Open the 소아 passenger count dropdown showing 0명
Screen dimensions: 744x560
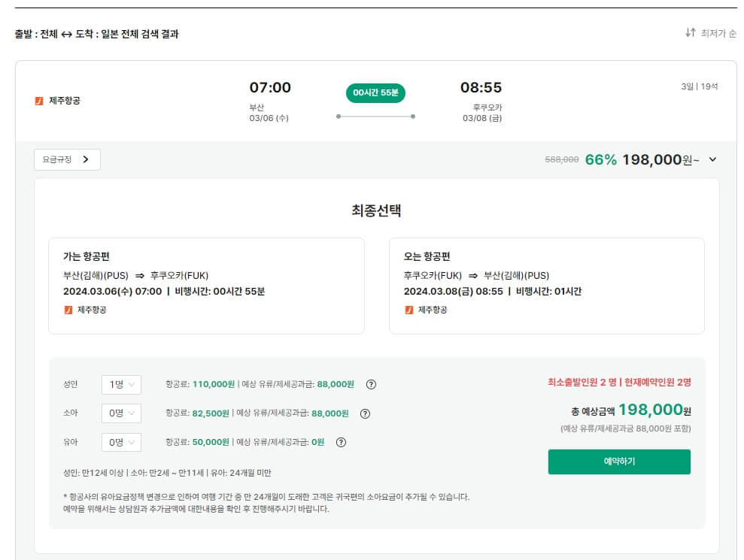coord(120,413)
